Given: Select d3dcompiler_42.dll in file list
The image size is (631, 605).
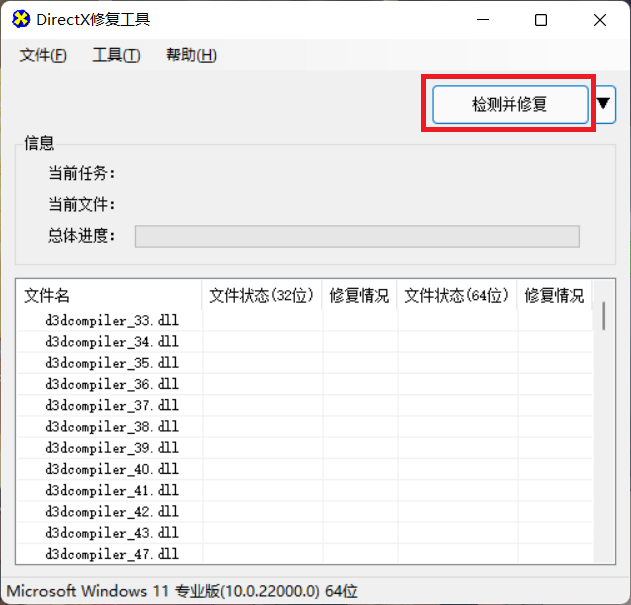Looking at the screenshot, I should coord(112,512).
